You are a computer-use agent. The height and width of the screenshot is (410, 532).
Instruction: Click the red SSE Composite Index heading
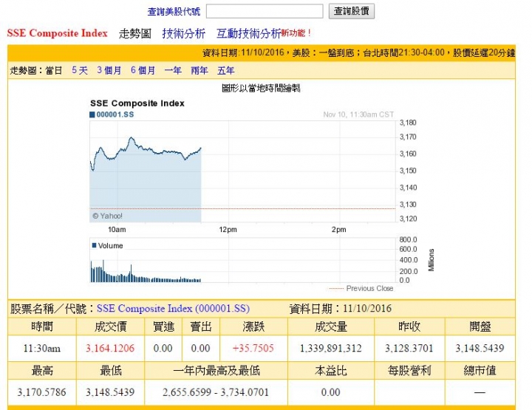57,33
